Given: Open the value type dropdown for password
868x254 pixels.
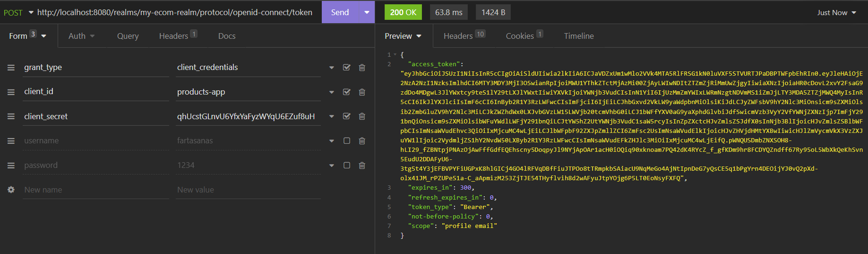Looking at the screenshot, I should coord(332,166).
